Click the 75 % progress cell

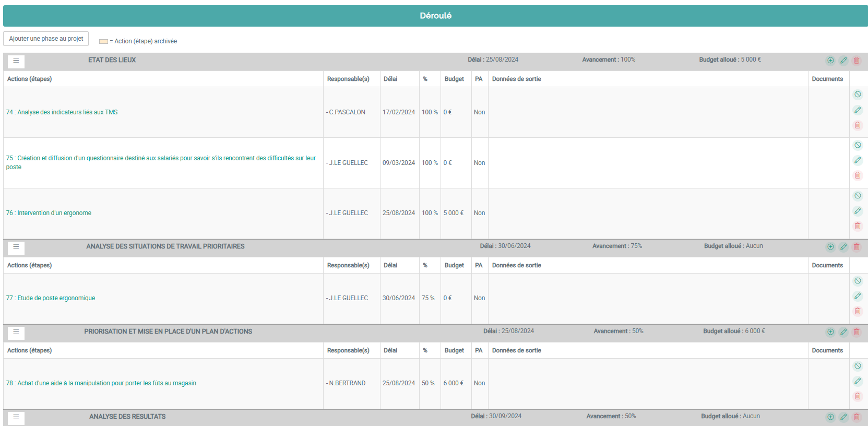430,298
